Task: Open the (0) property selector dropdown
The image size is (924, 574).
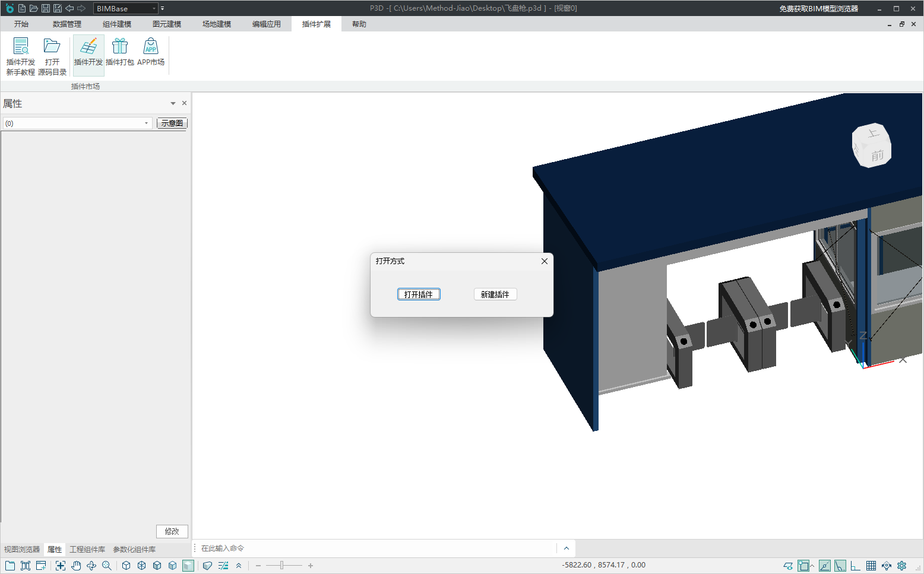Action: coord(146,123)
